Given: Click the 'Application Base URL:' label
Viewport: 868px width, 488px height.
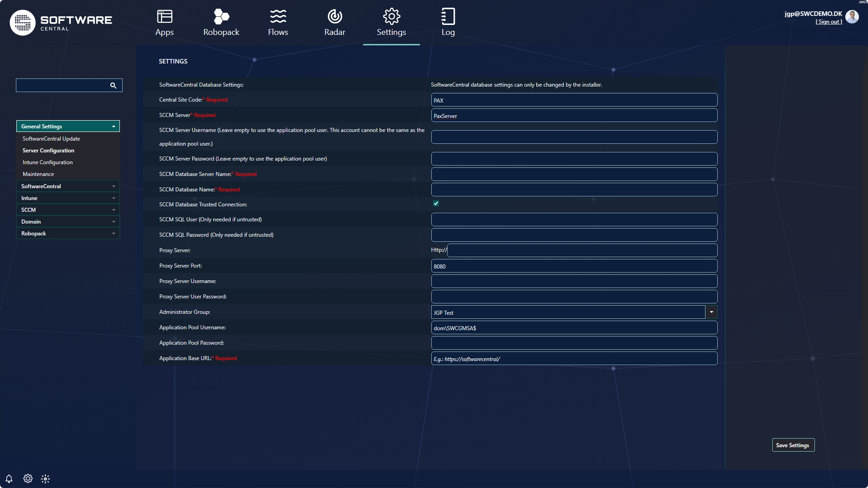Looking at the screenshot, I should [185, 358].
